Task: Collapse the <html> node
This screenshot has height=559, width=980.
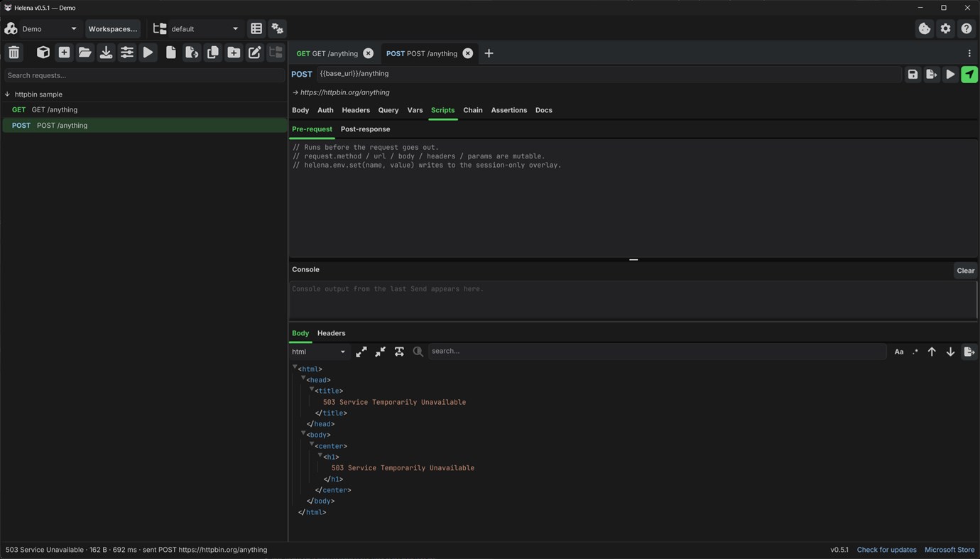Action: click(x=295, y=367)
